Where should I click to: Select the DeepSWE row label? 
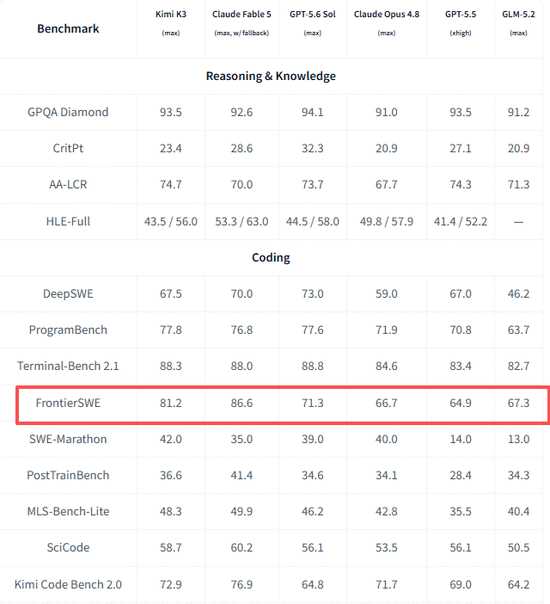pos(68,294)
